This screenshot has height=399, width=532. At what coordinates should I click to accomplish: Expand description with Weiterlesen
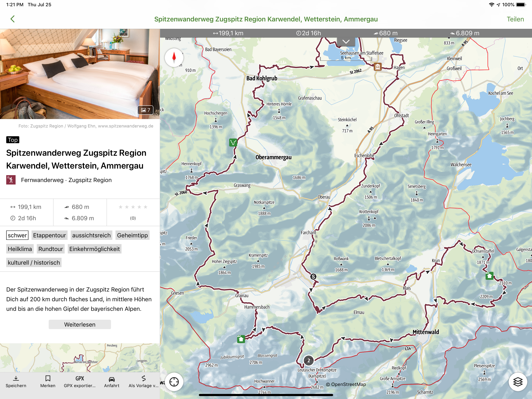point(80,324)
